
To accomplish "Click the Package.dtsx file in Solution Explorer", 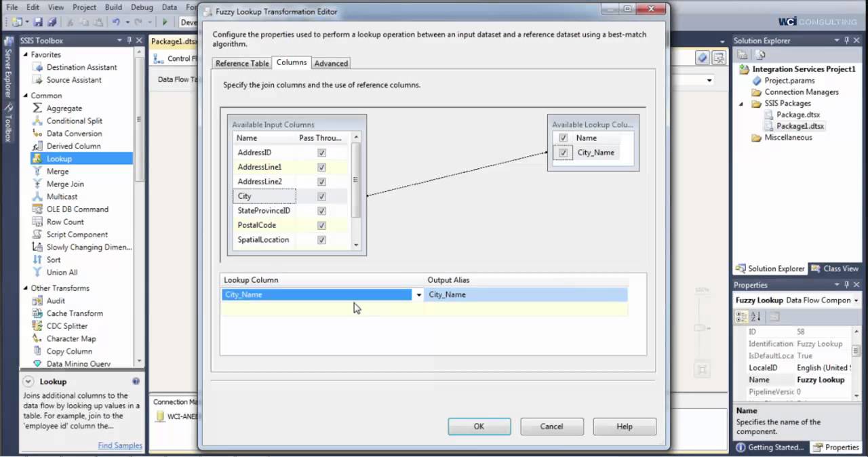I will [800, 115].
